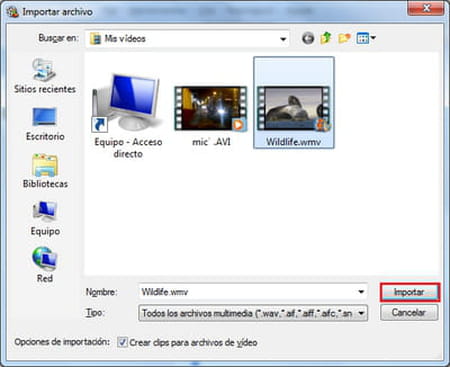The image size is (450, 367).
Task: Create a new folder icon
Action: 344,38
